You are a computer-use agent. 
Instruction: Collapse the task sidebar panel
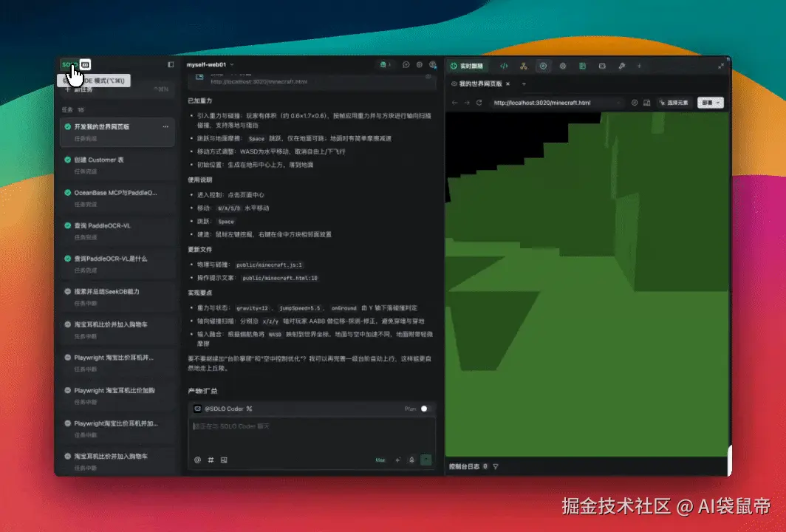171,65
